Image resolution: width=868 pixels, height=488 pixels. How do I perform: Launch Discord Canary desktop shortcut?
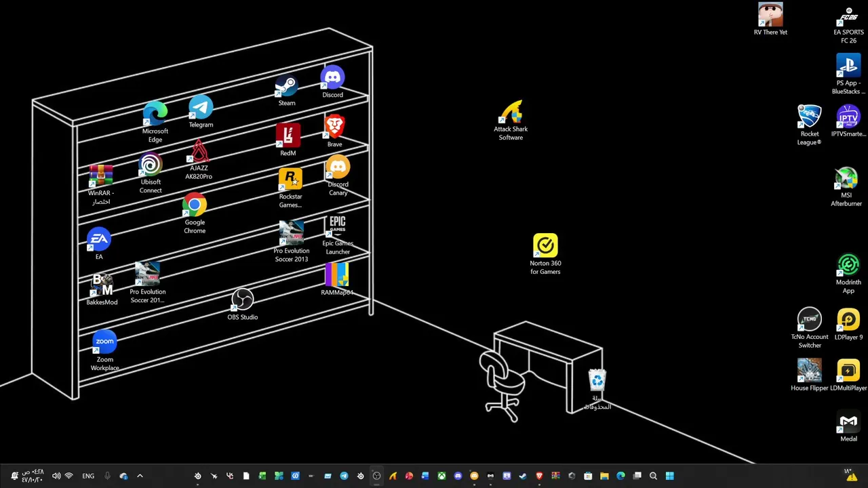pos(338,176)
